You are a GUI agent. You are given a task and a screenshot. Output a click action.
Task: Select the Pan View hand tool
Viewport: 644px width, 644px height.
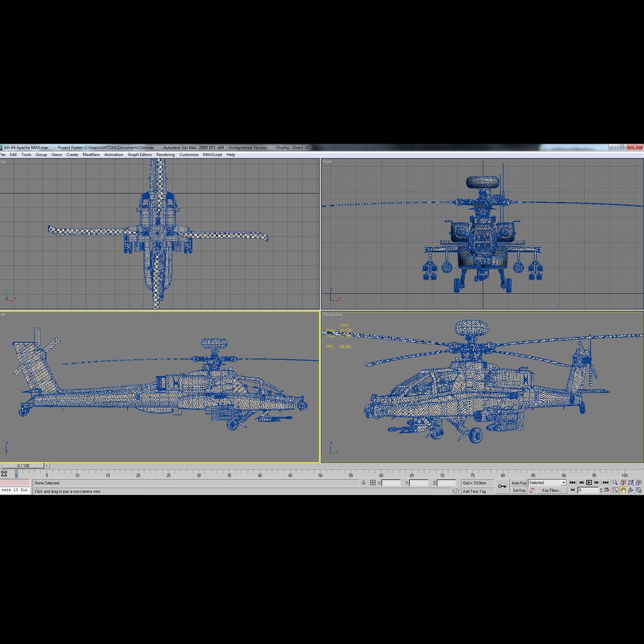(x=623, y=490)
